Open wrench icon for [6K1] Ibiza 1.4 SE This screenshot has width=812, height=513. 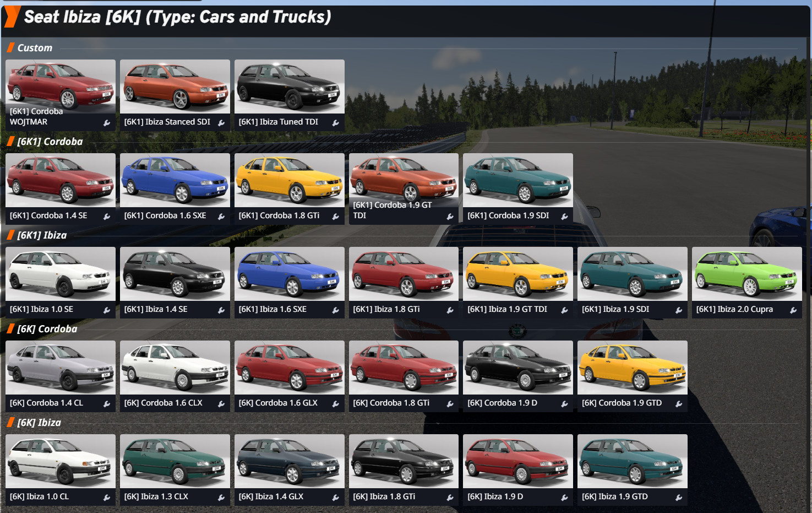tap(221, 310)
